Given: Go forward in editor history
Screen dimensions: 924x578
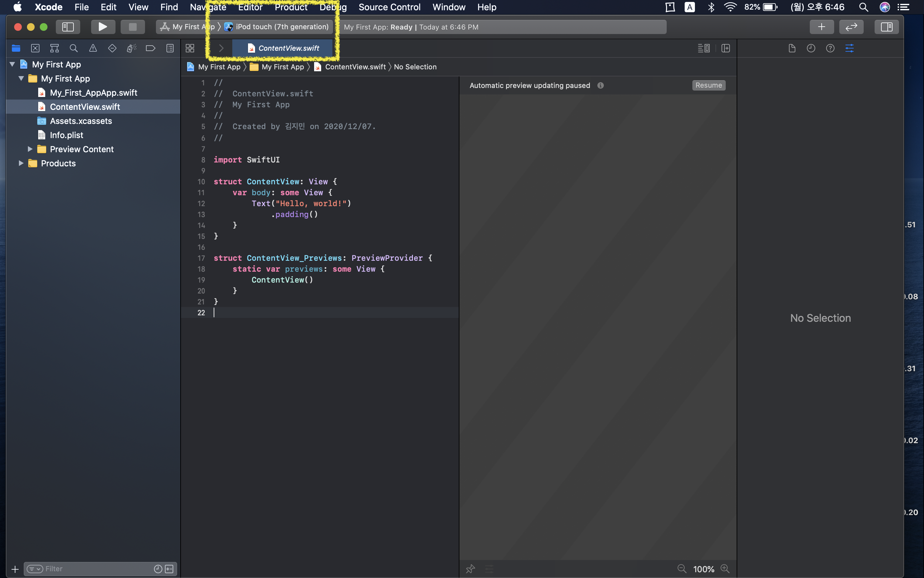Looking at the screenshot, I should click(221, 48).
